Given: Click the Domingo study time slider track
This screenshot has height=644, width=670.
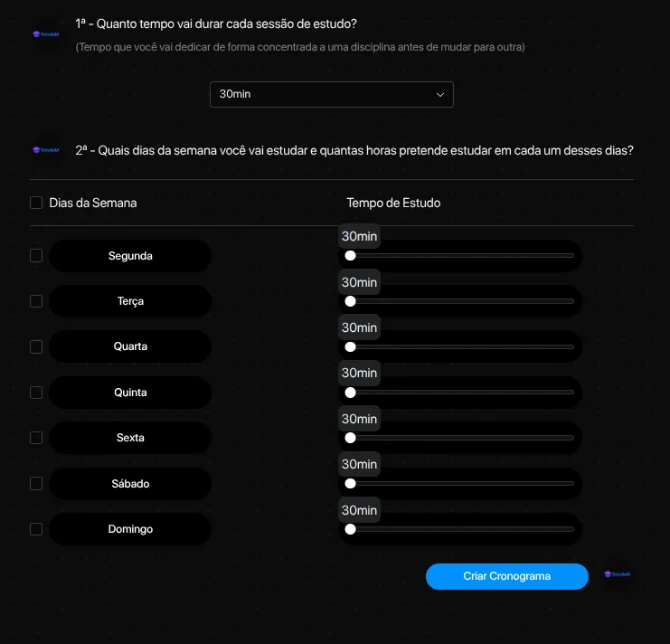Looking at the screenshot, I should pos(461,529).
